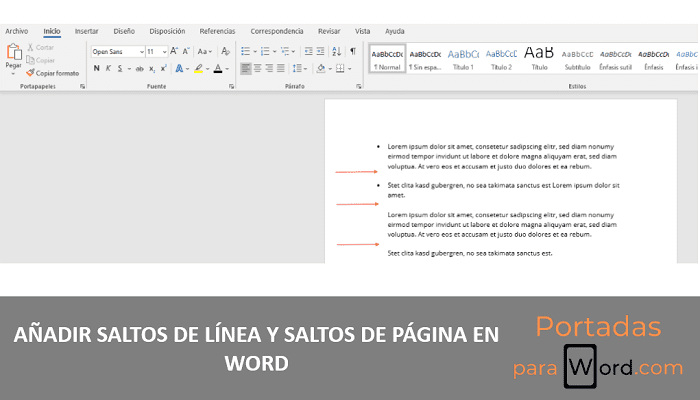Open the Insertar tab
Viewport: 700px width, 400px height.
[87, 31]
